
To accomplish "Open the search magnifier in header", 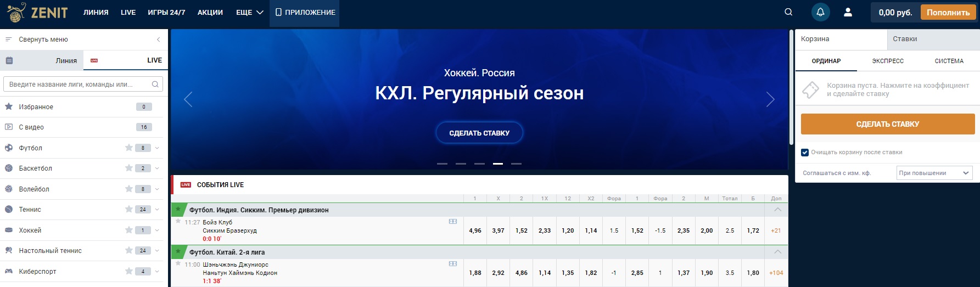I will [x=788, y=12].
